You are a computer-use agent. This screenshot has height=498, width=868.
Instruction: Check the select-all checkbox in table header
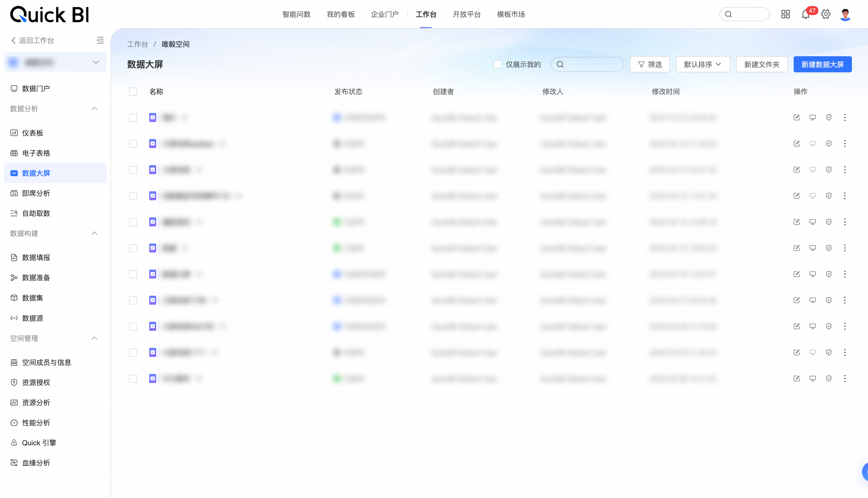tap(133, 92)
